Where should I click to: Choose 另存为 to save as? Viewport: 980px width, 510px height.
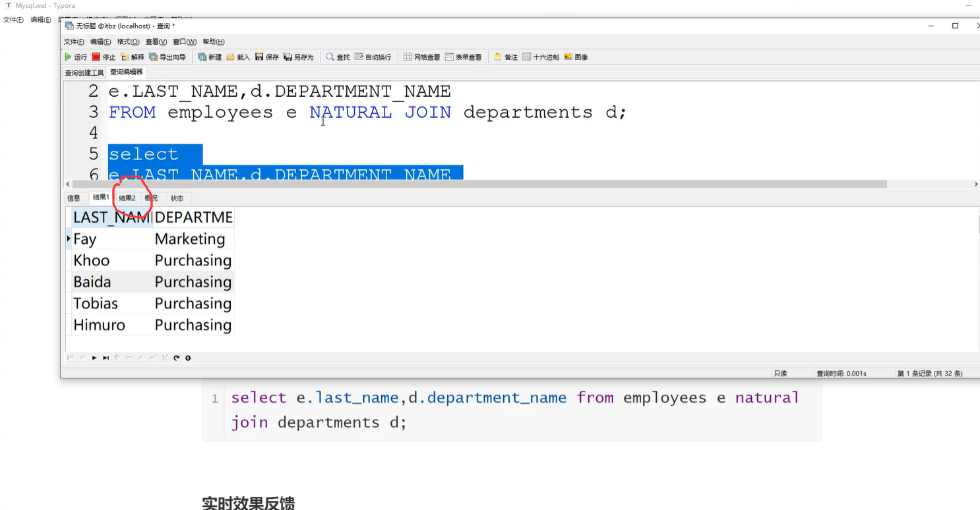(299, 57)
